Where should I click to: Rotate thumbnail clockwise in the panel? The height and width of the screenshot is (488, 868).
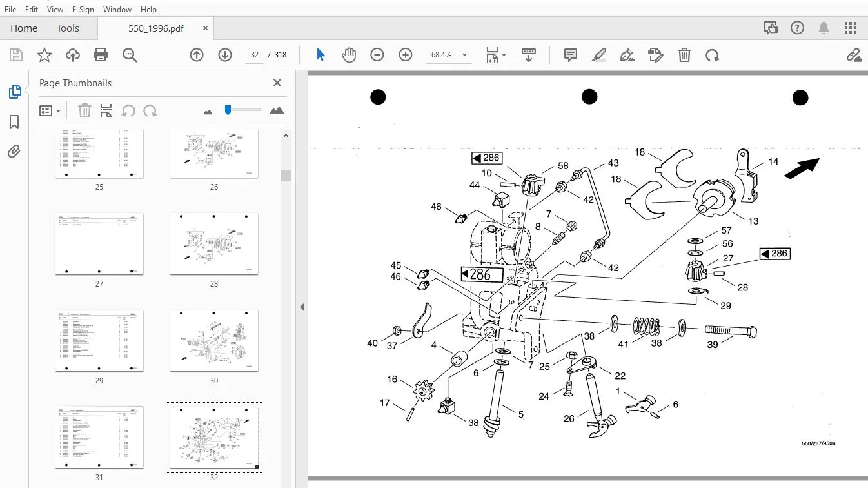[x=150, y=110]
